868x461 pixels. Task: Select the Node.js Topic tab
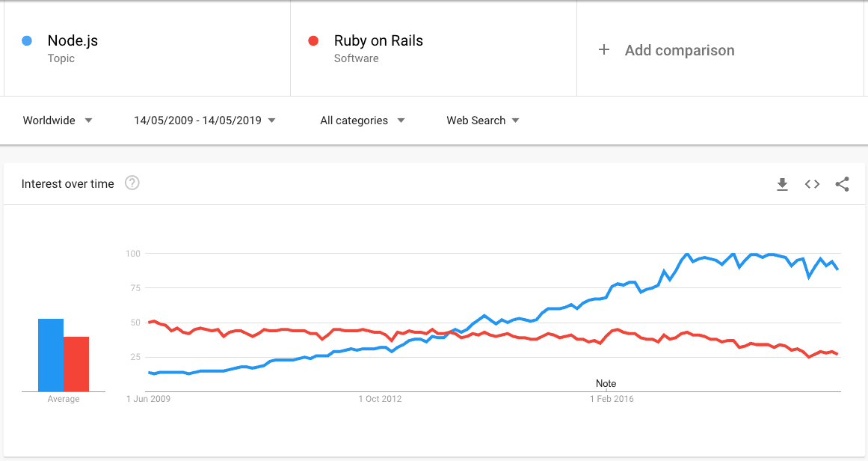tap(72, 48)
